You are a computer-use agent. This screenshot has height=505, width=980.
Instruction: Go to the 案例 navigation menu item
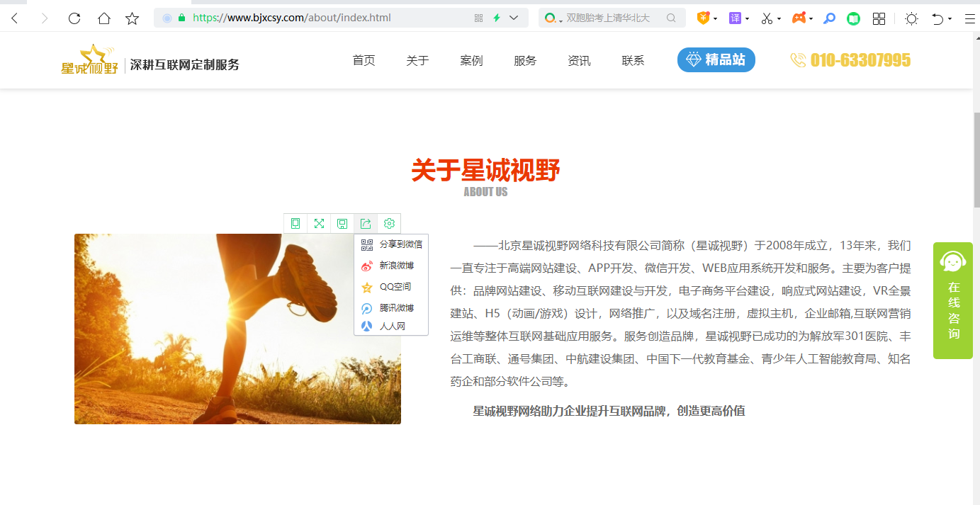(471, 61)
